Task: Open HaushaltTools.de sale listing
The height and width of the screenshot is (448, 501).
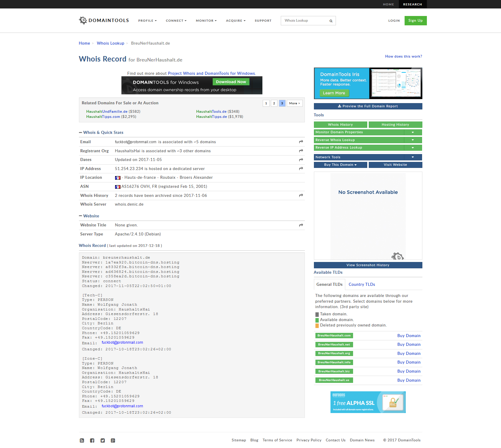Action: point(211,112)
